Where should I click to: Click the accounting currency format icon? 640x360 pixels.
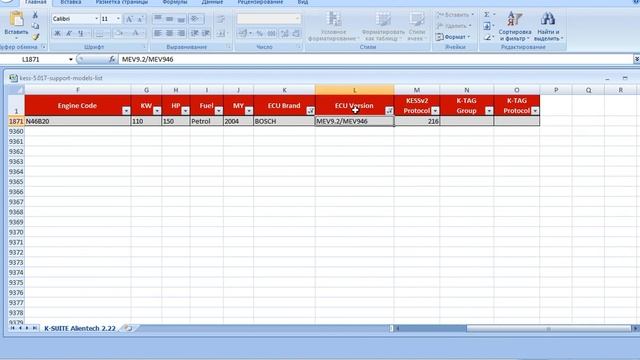[x=242, y=33]
